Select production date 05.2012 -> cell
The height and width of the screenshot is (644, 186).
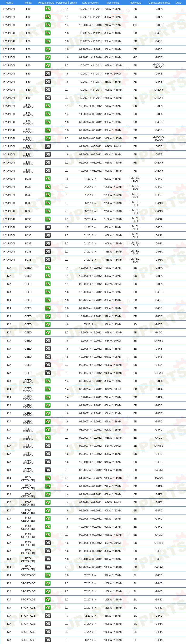[90, 324]
